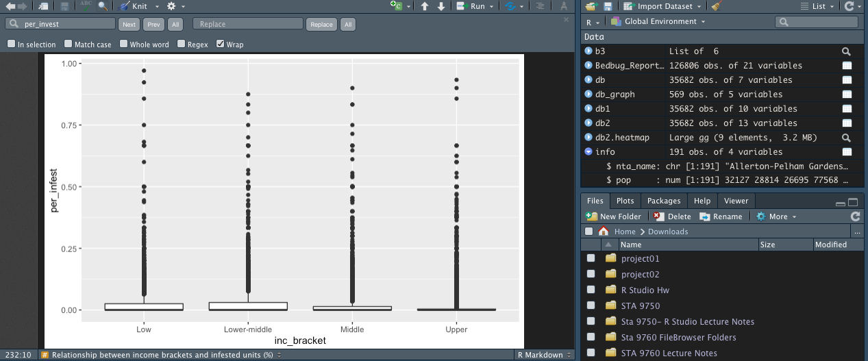Click into the Replace text field

(248, 24)
